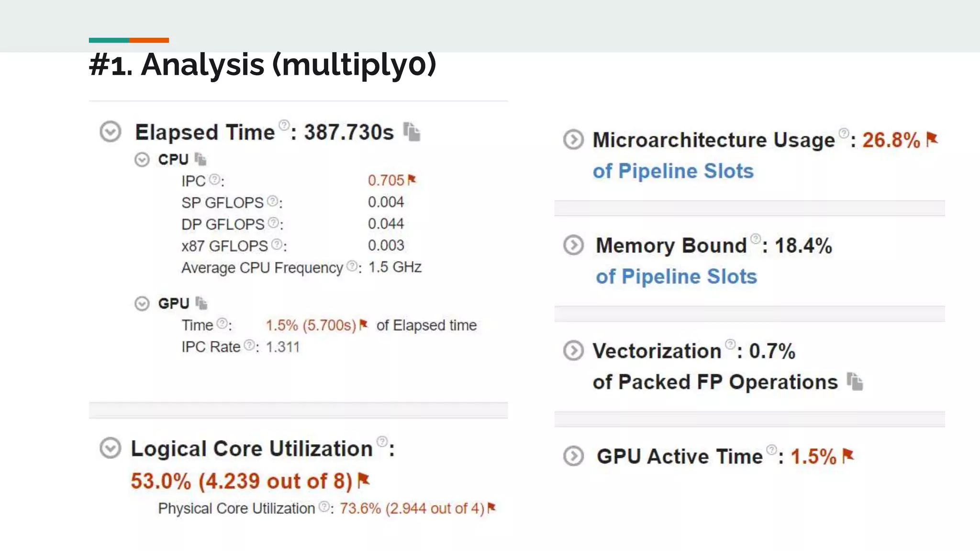Collapse Logical Core Utilization section
Screen dimensions: 980x551
(x=111, y=448)
